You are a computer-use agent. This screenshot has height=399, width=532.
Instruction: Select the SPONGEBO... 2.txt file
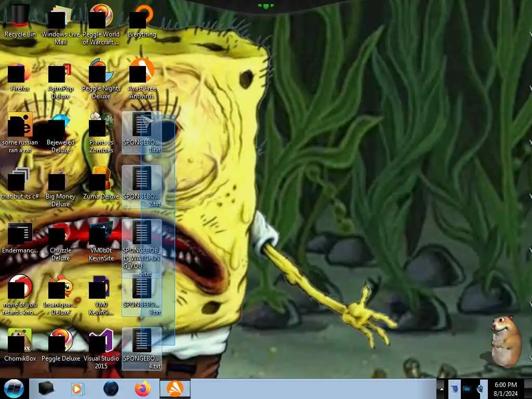tap(141, 187)
